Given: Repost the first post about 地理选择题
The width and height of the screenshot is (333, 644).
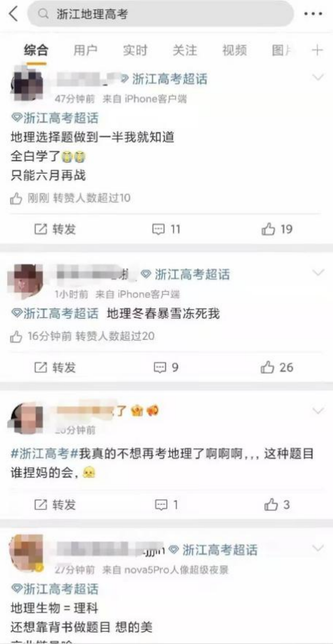Looking at the screenshot, I should tap(55, 229).
